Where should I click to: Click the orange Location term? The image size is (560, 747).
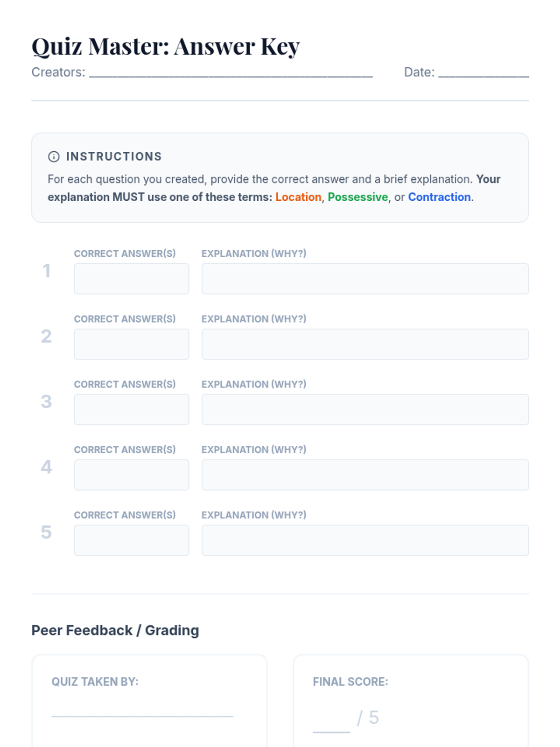(298, 197)
